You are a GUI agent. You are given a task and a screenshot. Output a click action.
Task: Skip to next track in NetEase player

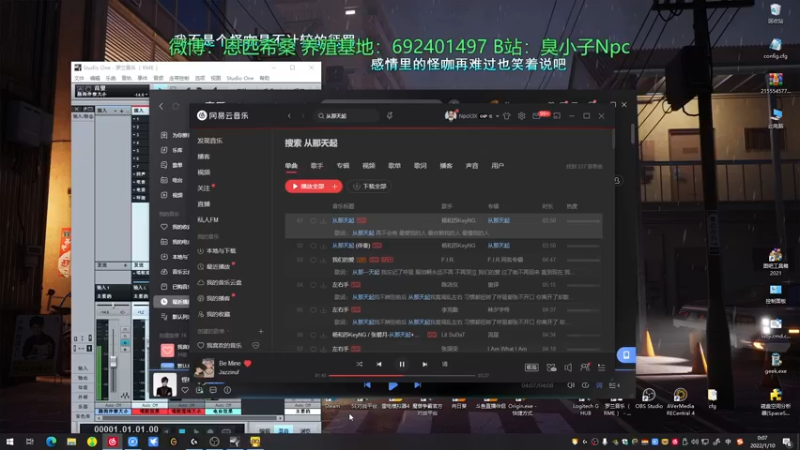[424, 364]
